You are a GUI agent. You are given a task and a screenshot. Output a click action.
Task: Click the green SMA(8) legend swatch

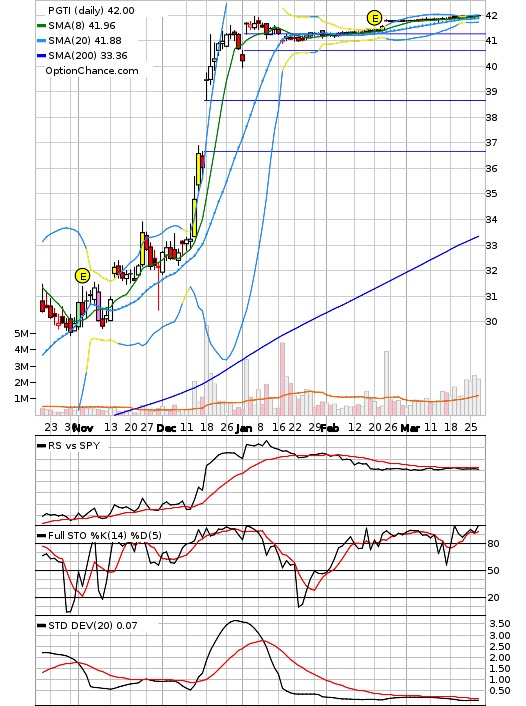click(x=41, y=26)
